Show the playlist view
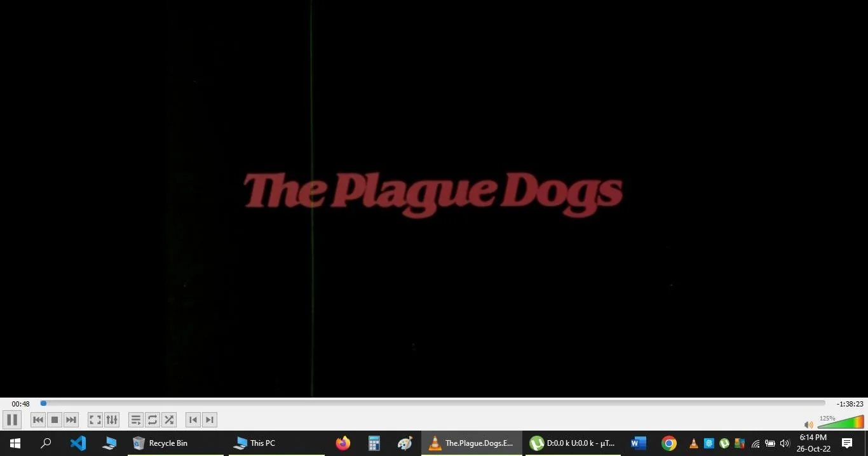Image resolution: width=868 pixels, height=456 pixels. tap(136, 420)
